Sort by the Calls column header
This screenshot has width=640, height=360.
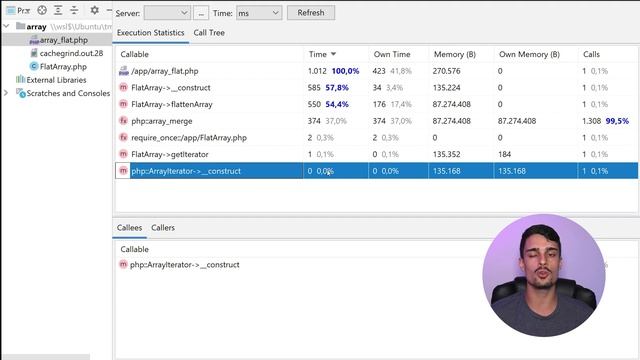click(x=591, y=54)
